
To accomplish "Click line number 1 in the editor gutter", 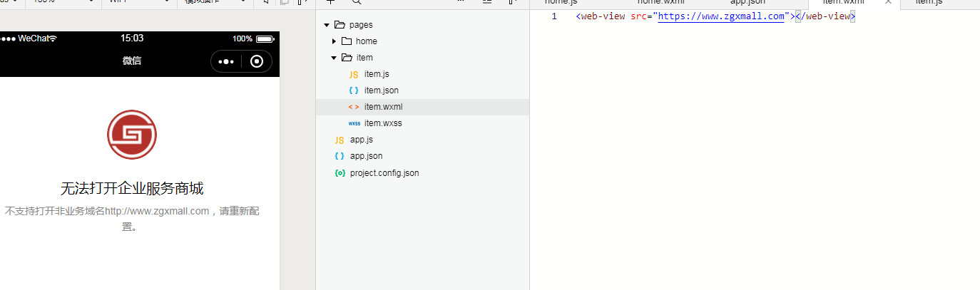I will click(x=554, y=16).
